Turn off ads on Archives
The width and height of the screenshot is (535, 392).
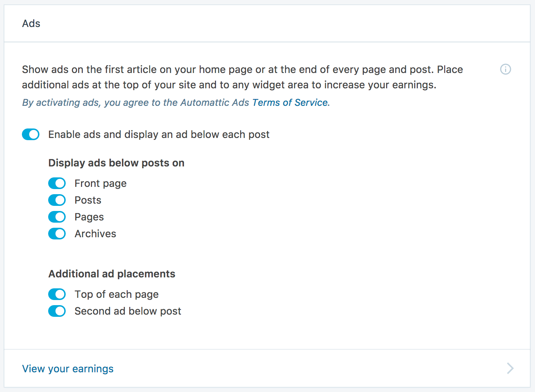coord(57,234)
